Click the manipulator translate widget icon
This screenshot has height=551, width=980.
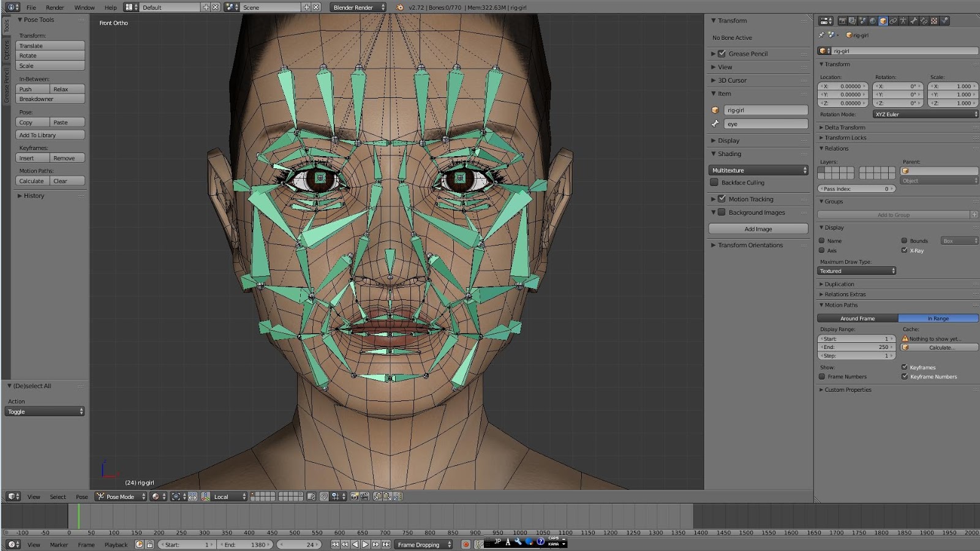[194, 497]
